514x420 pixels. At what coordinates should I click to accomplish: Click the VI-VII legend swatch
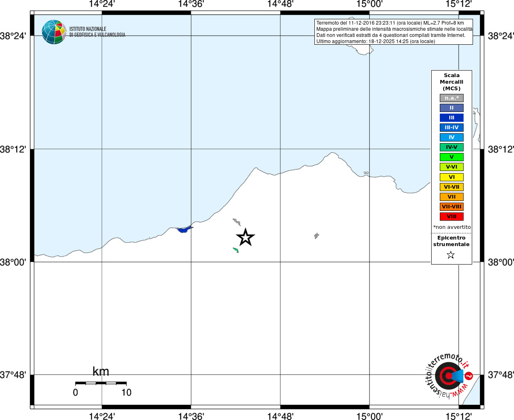click(452, 187)
